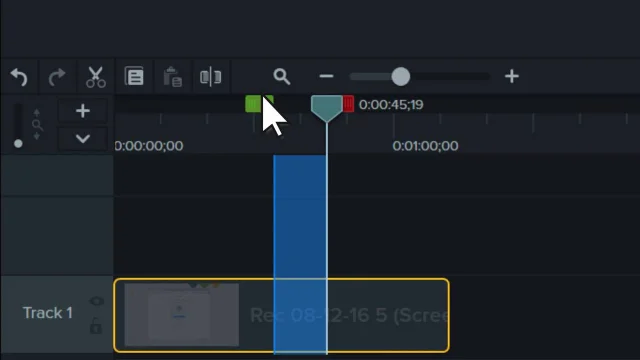Toggle the Track 1 lock icon
The height and width of the screenshot is (360, 640).
point(96,326)
